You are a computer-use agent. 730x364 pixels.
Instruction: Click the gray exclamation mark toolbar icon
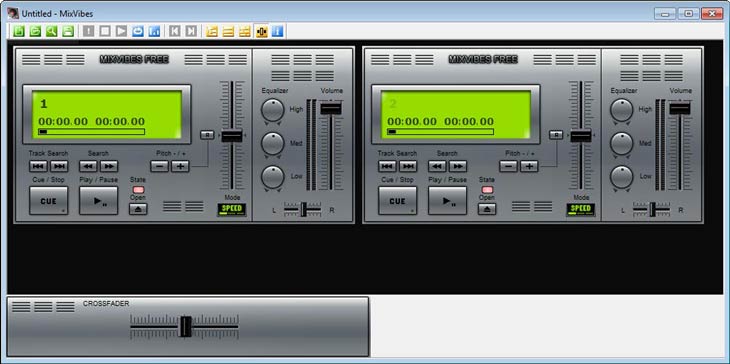88,31
